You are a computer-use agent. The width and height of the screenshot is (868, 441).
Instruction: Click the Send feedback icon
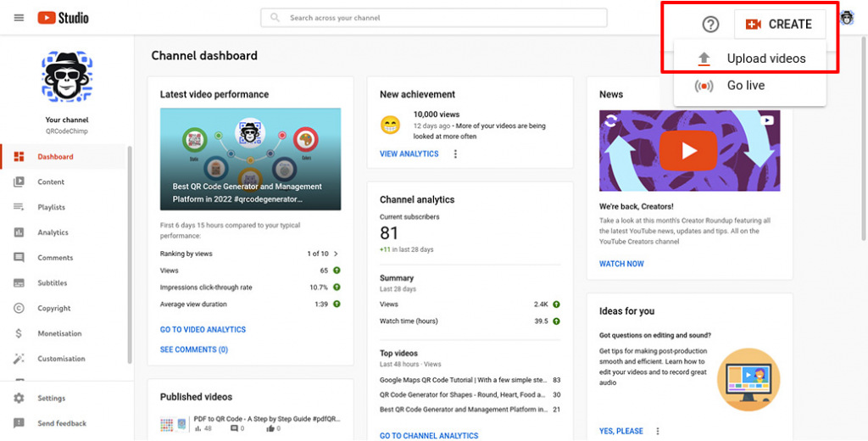click(x=19, y=423)
